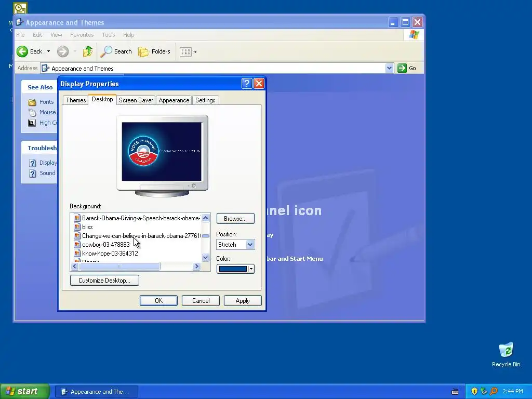Viewport: 532px width, 399px height.
Task: Open the File menu
Action: tap(20, 35)
